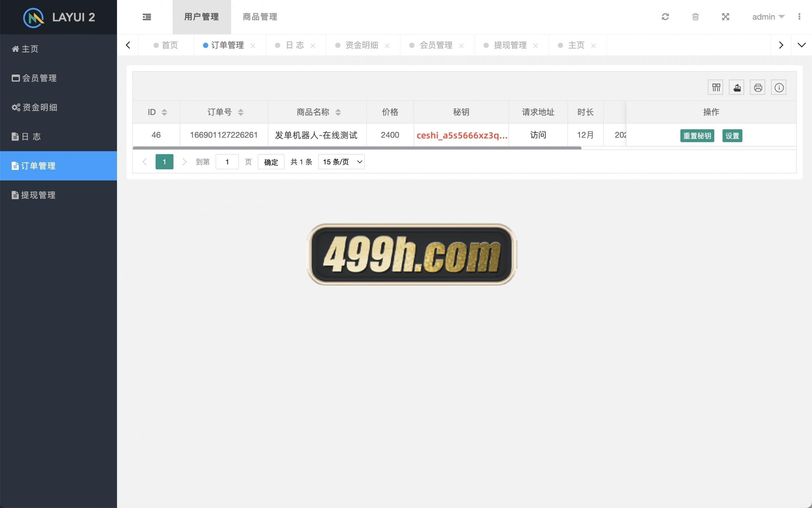The height and width of the screenshot is (508, 812).
Task: Click the price cell 2400
Action: [x=390, y=135]
